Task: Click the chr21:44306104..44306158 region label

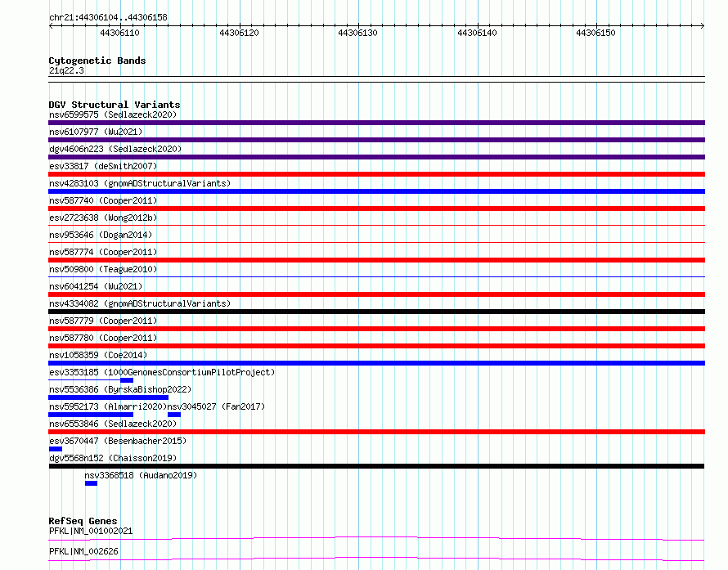Action: 108,18
